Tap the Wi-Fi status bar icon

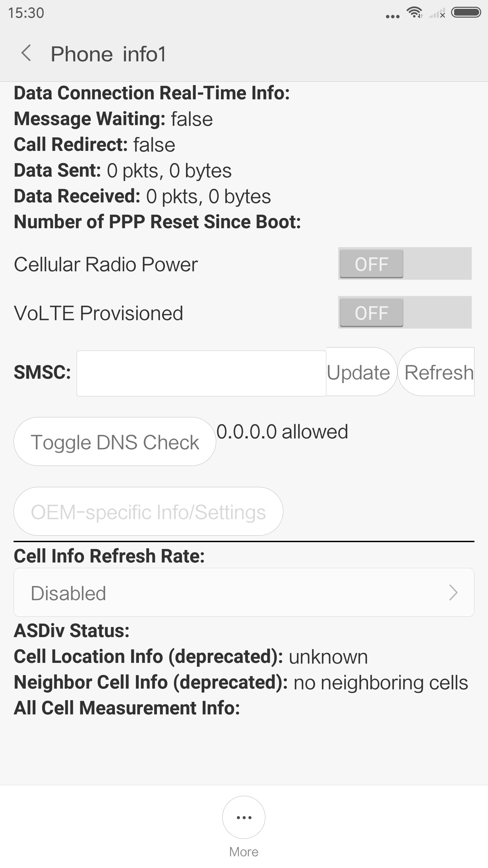point(414,13)
